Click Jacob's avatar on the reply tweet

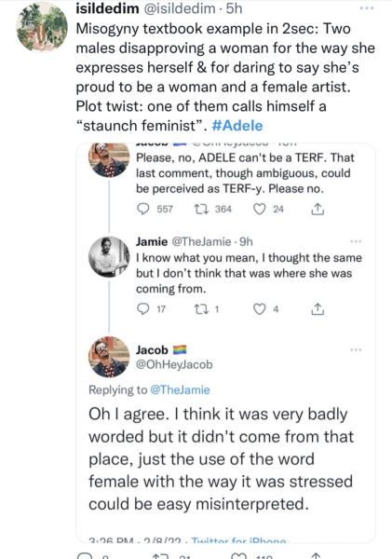109,357
